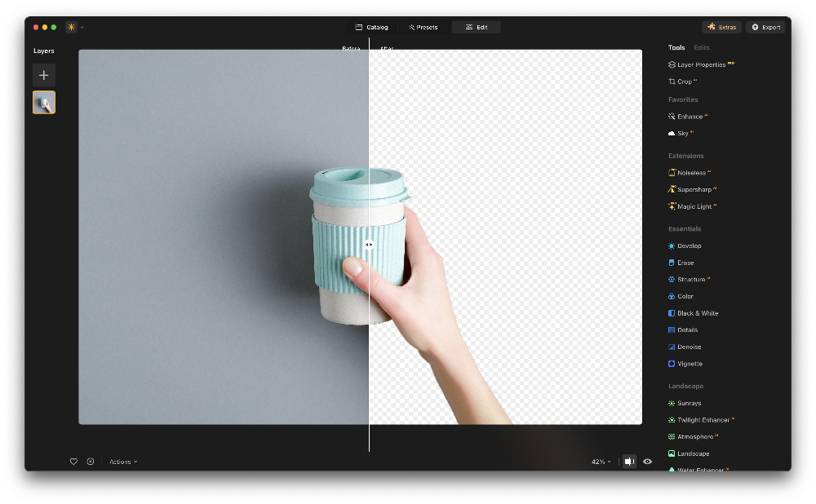Open the Sunrays landscape tool
This screenshot has height=504, width=816.
coord(689,403)
